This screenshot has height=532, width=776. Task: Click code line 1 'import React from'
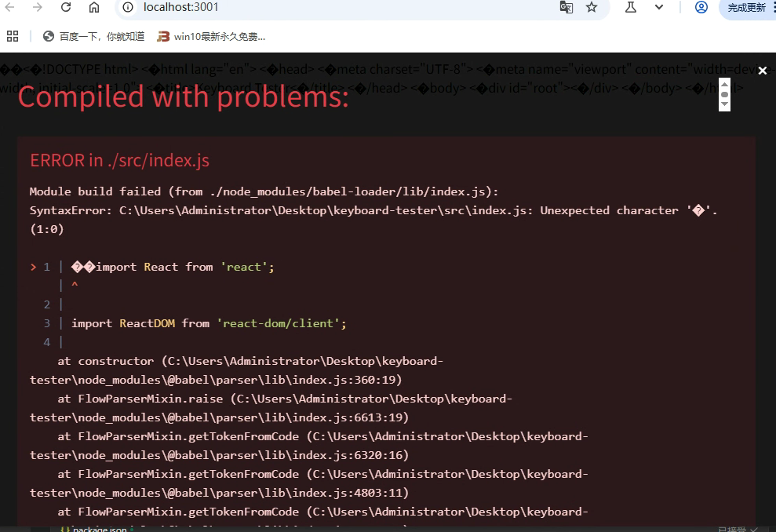coord(172,267)
